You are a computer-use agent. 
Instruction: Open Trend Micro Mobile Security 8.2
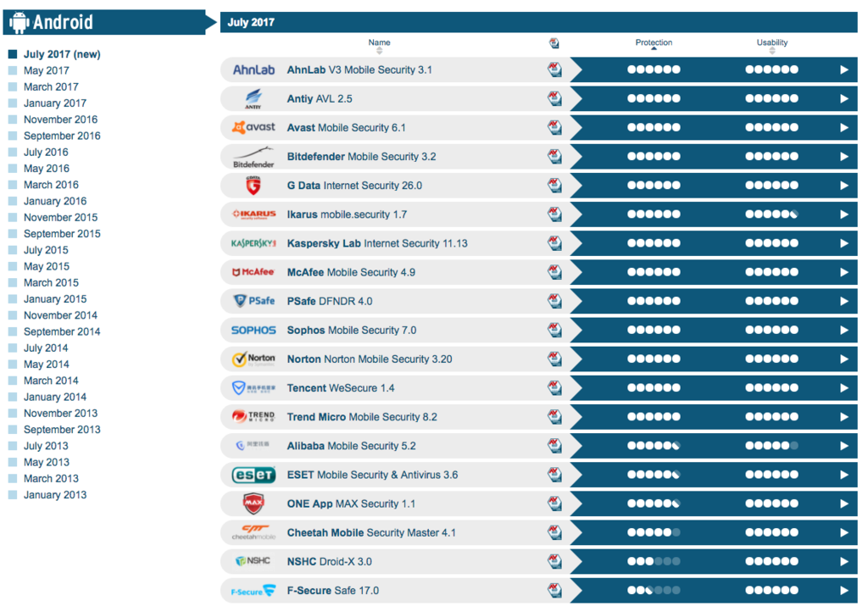point(362,417)
